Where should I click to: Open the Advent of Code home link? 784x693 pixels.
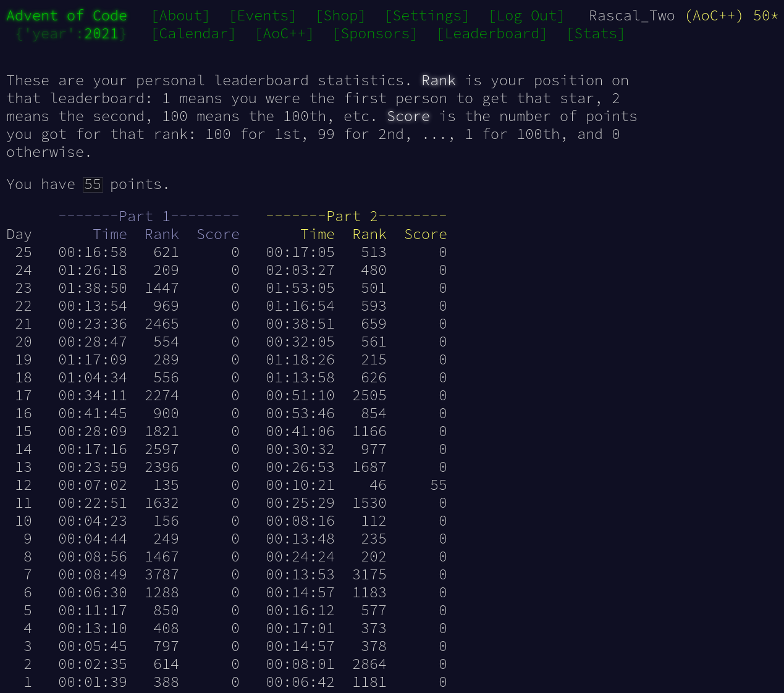click(x=67, y=15)
